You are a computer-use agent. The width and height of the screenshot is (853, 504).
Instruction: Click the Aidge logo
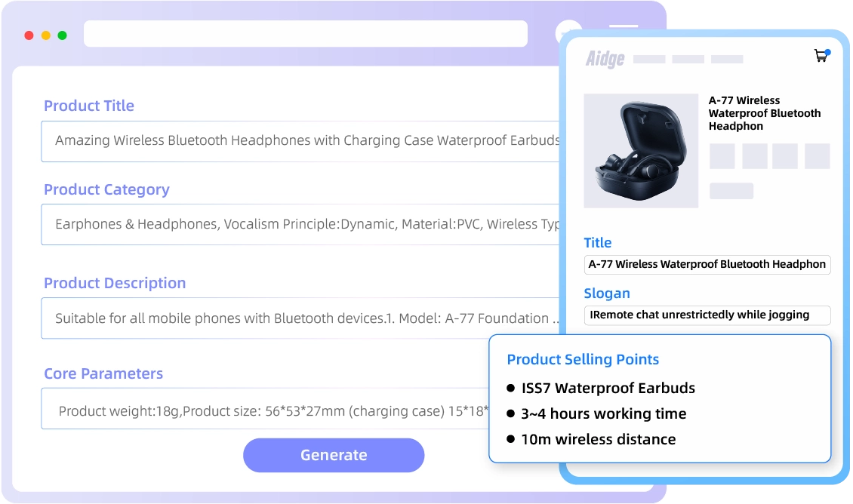[x=605, y=59]
